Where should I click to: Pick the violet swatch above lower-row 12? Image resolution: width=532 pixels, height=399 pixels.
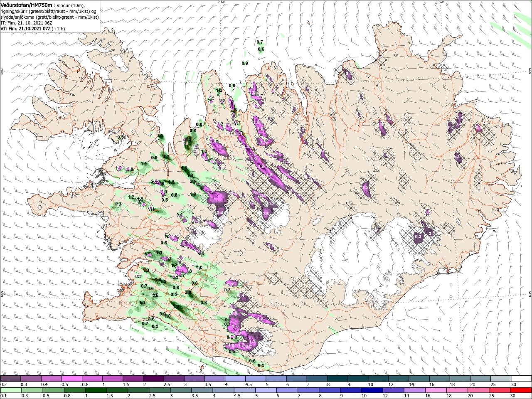pyautogui.click(x=394, y=390)
